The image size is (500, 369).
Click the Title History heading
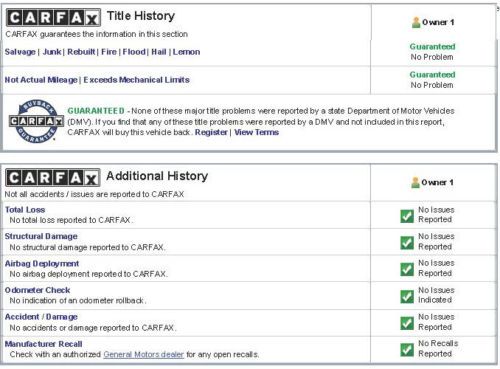[141, 16]
